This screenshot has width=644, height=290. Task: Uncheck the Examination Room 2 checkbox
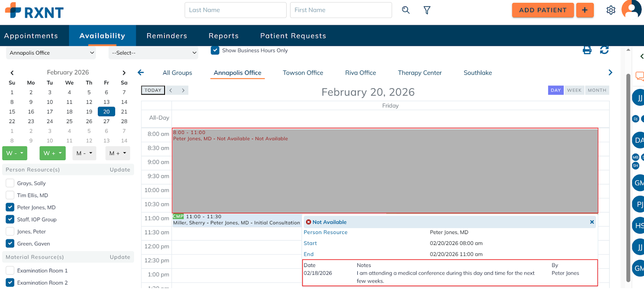click(10, 282)
